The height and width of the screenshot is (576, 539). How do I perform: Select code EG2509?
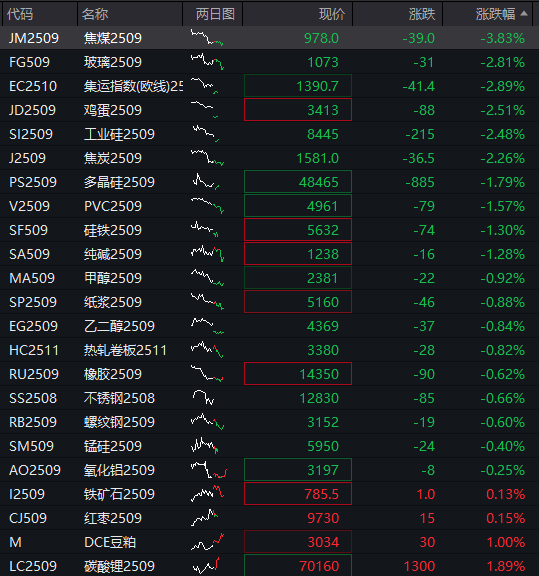33,326
